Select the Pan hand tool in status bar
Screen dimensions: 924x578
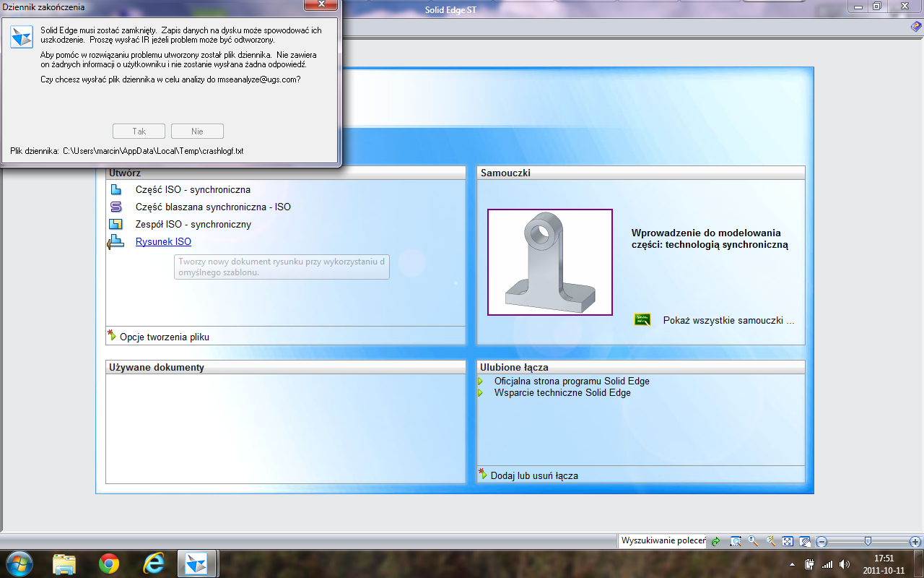pyautogui.click(x=805, y=541)
